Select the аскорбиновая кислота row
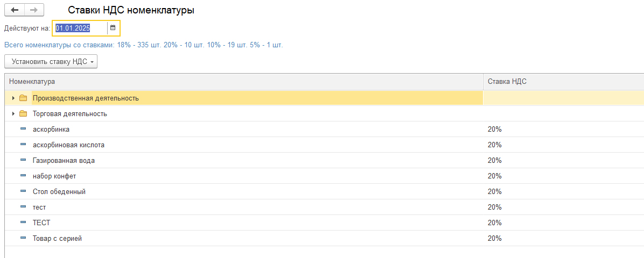This screenshot has height=258, width=644. click(68, 145)
